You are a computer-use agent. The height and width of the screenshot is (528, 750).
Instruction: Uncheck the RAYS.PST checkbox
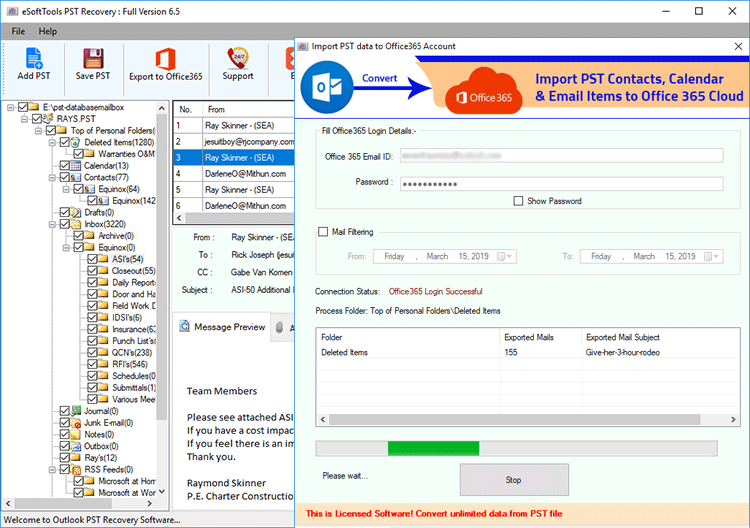coord(36,118)
